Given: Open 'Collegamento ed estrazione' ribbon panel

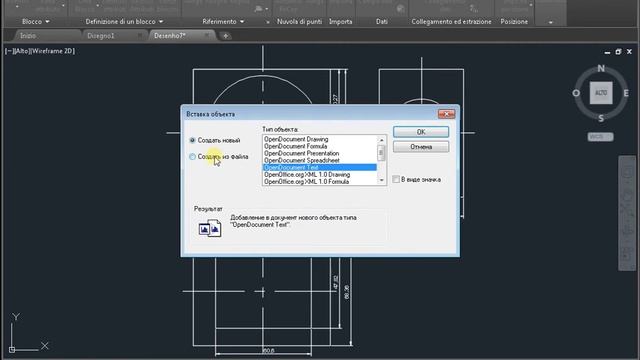Looking at the screenshot, I should (x=451, y=21).
